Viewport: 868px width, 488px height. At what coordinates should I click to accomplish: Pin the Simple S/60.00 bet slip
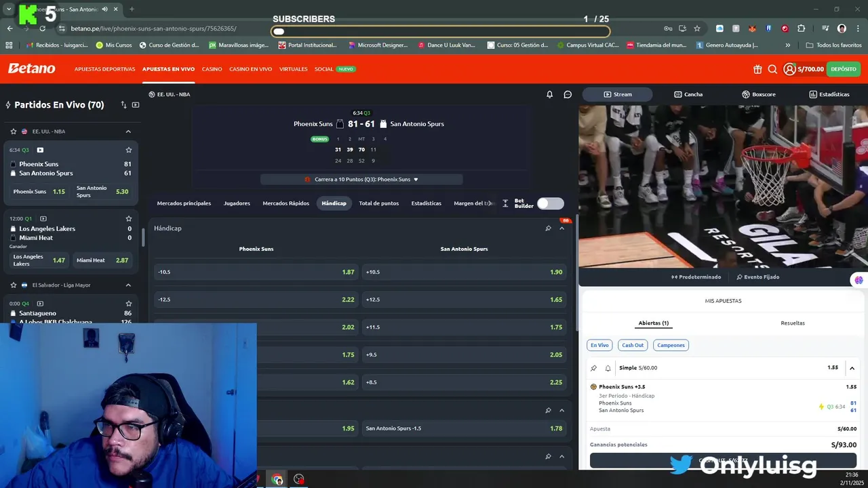tap(594, 368)
